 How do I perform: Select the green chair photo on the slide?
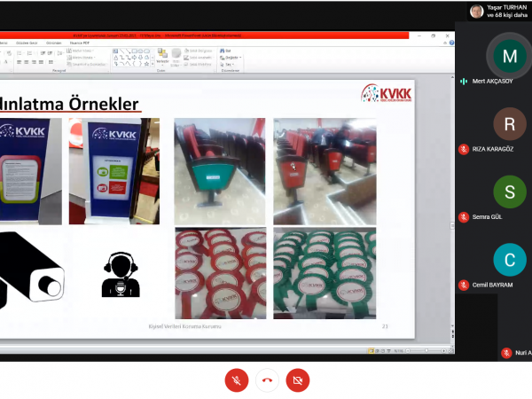click(220, 171)
